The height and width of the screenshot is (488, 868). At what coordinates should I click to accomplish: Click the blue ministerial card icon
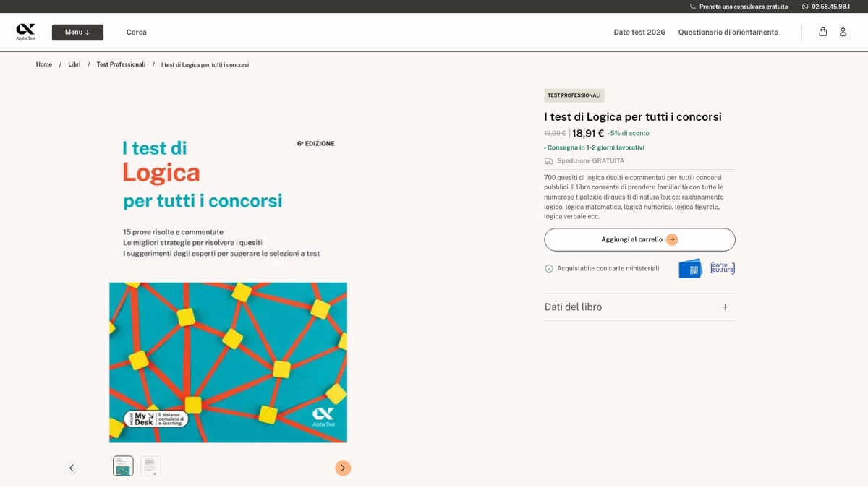click(x=690, y=267)
